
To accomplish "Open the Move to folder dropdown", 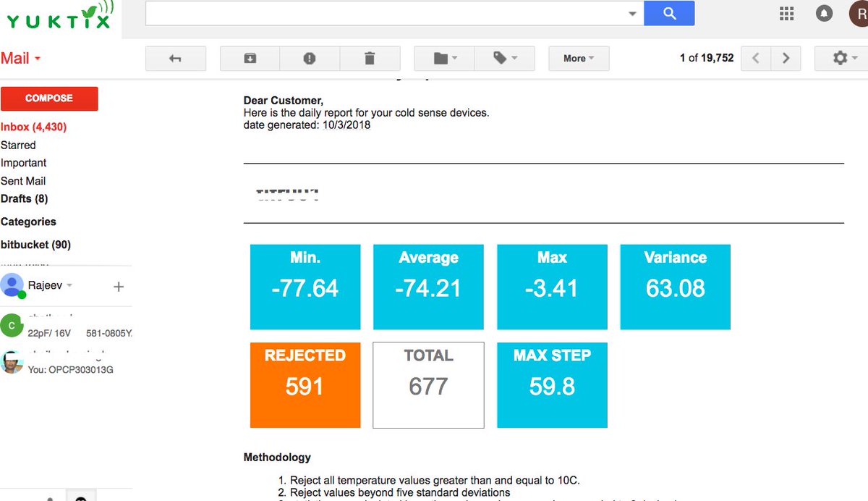I will click(444, 59).
